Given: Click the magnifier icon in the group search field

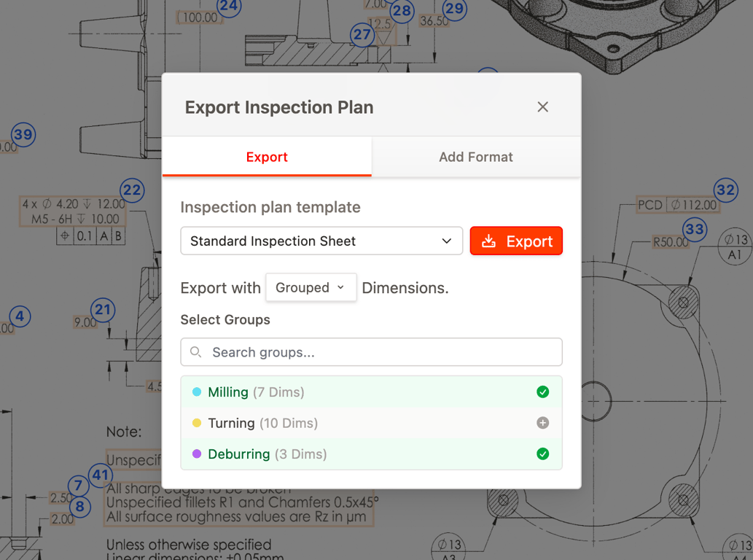Looking at the screenshot, I should click(x=195, y=351).
